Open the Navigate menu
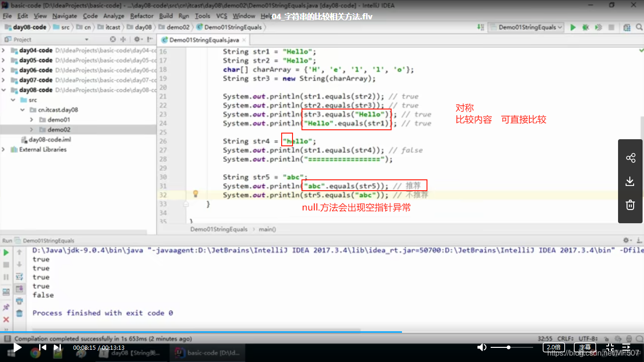The width and height of the screenshot is (644, 362). [x=65, y=16]
